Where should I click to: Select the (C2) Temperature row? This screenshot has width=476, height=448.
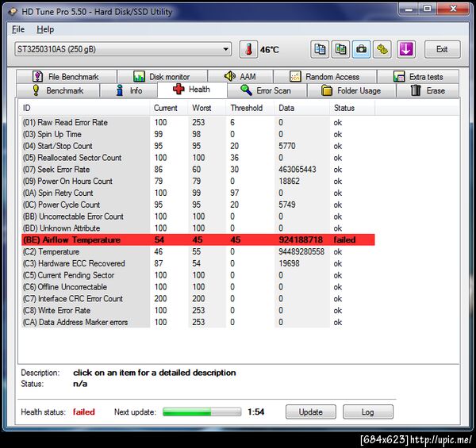click(x=198, y=251)
